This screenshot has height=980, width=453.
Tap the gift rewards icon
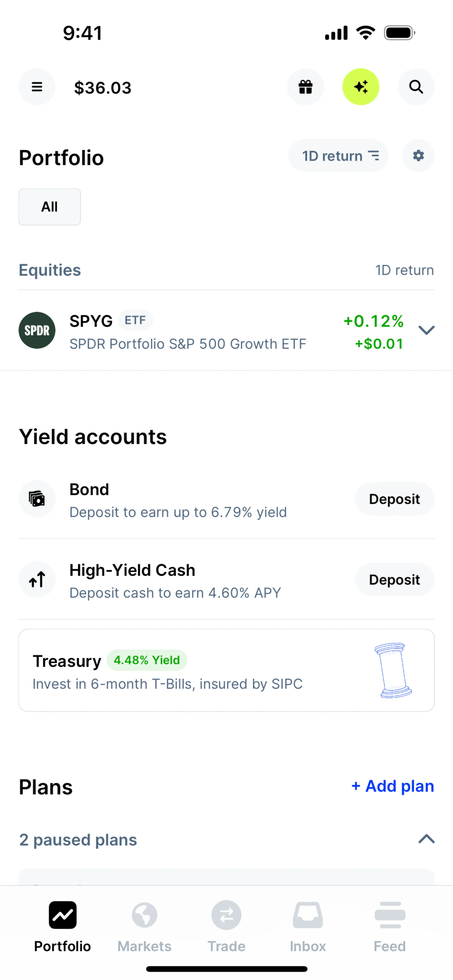pos(306,87)
